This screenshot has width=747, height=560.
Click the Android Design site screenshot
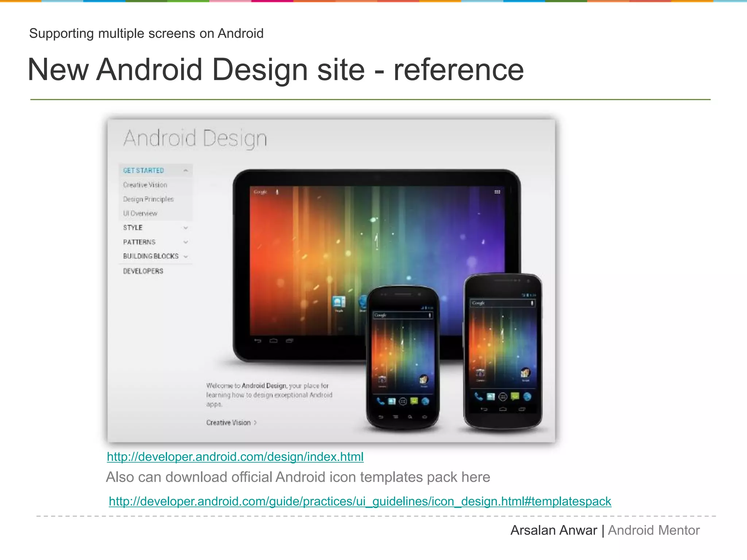point(331,281)
